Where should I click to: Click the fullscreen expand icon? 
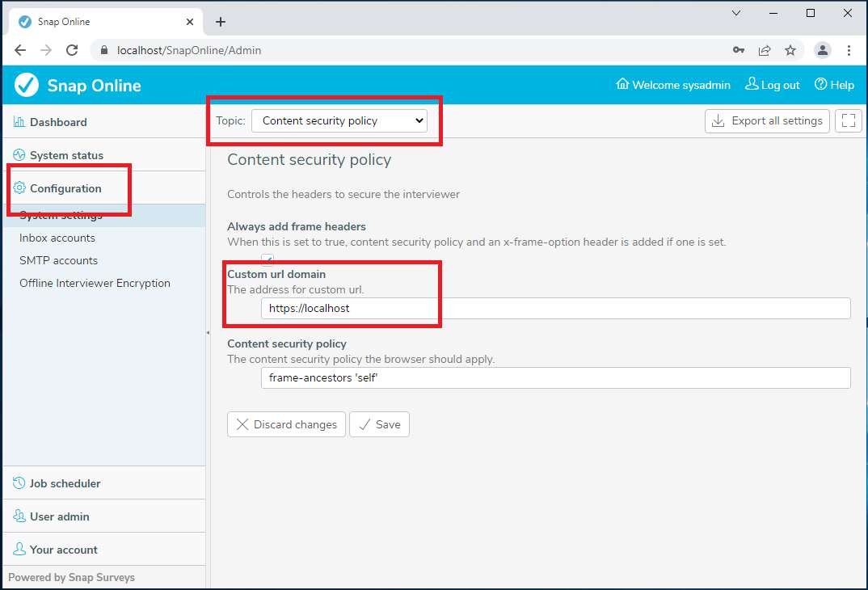pyautogui.click(x=848, y=121)
